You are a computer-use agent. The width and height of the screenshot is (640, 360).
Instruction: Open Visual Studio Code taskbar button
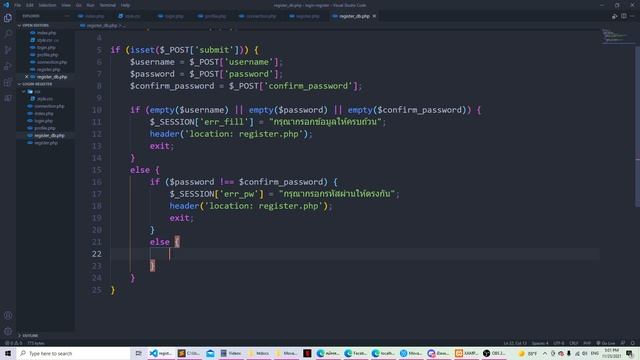click(x=160, y=353)
